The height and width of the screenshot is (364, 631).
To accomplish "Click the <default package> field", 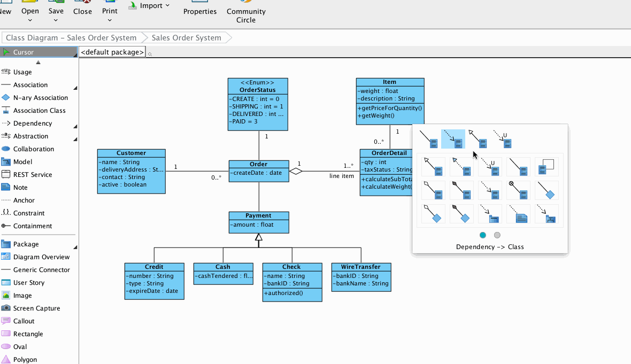I will [112, 52].
